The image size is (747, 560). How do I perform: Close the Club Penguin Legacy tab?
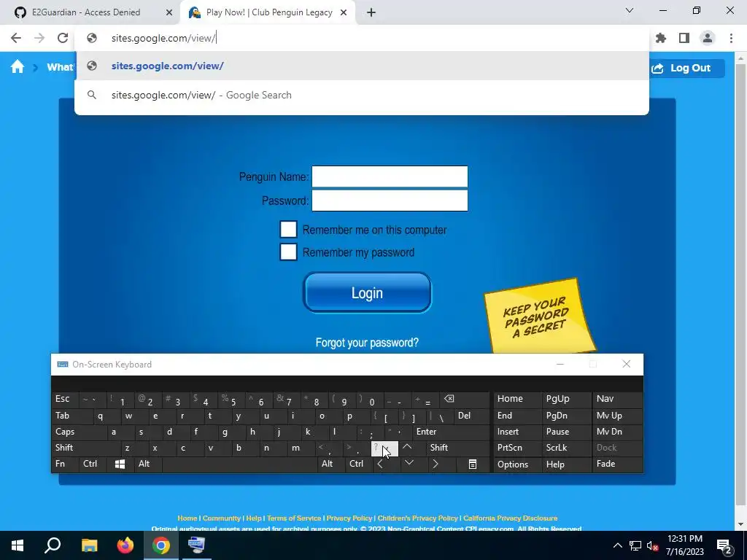(344, 12)
